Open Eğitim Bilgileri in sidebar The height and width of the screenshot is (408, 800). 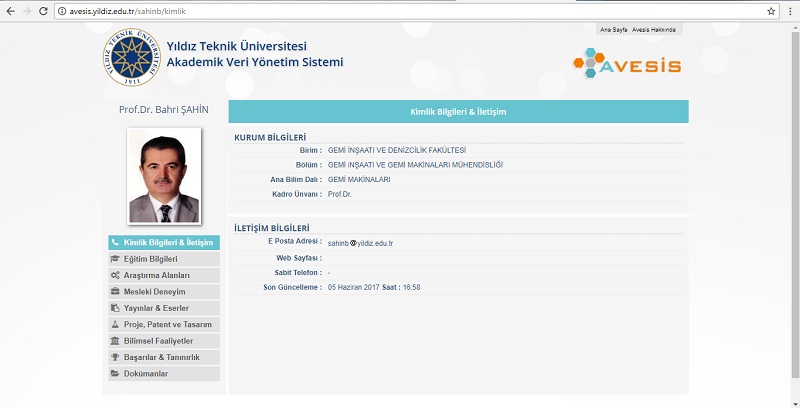(163, 258)
